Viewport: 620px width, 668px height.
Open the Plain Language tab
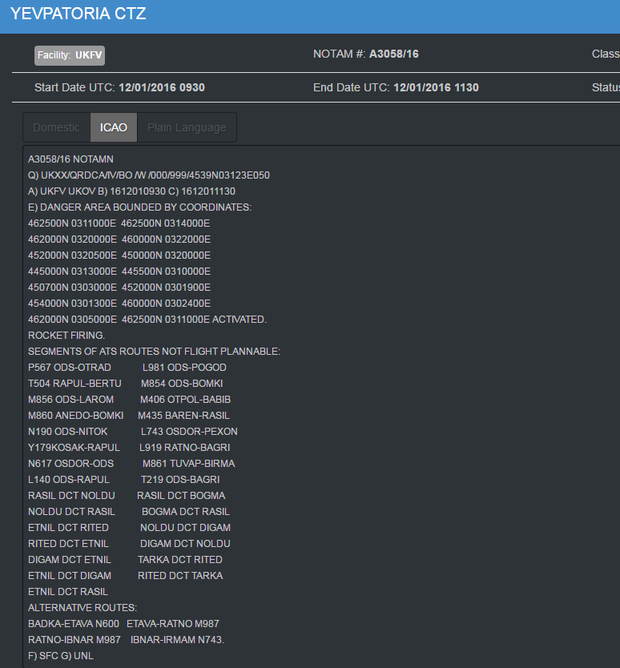coord(186,128)
